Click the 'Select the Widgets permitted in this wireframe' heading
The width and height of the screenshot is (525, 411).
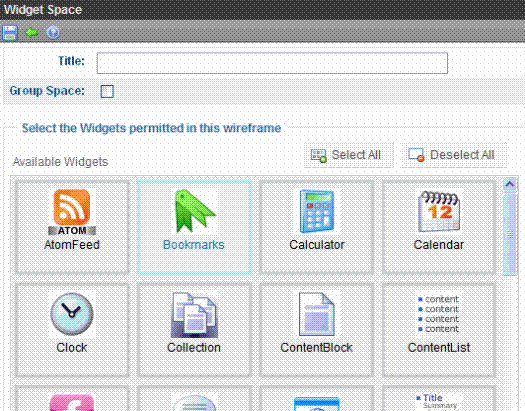(151, 128)
